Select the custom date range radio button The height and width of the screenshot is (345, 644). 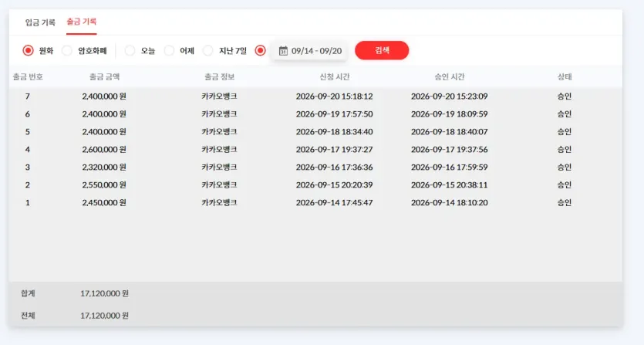(x=260, y=51)
